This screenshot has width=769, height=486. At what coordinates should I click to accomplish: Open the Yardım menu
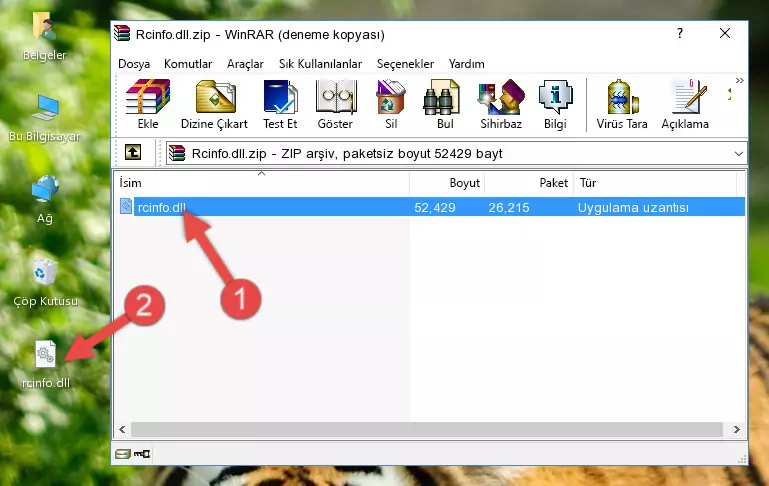coord(466,64)
